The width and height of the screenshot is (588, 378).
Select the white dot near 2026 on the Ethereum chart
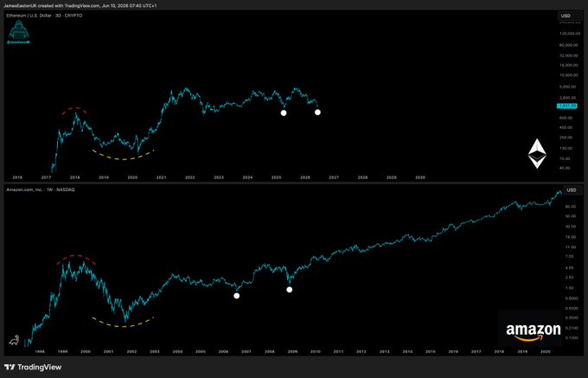317,112
